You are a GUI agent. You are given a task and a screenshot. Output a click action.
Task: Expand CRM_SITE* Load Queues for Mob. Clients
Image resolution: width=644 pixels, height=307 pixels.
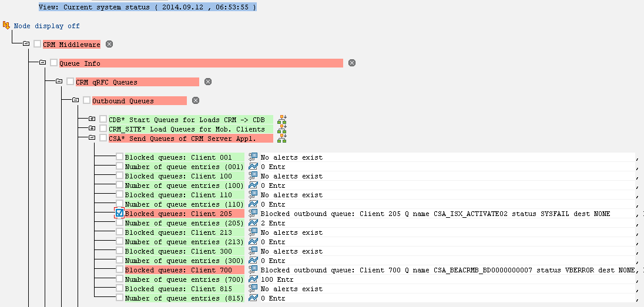point(92,129)
